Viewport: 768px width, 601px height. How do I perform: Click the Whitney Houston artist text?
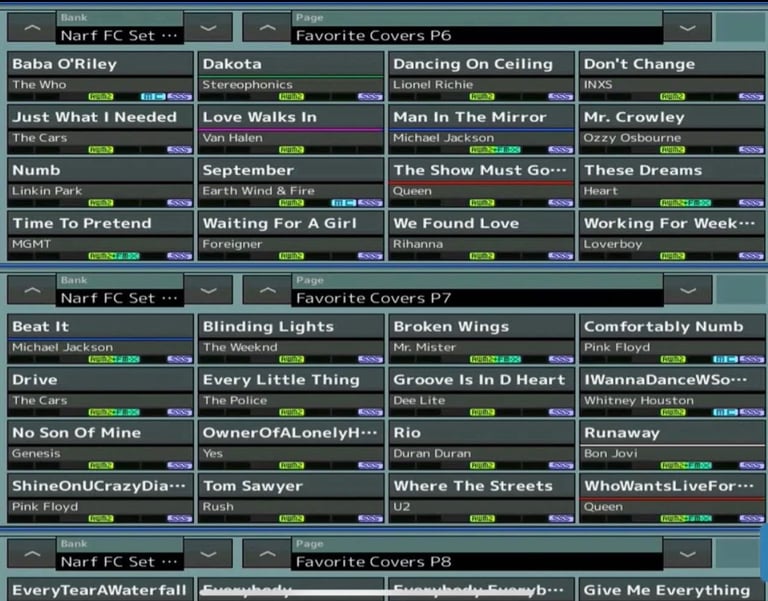tap(639, 400)
